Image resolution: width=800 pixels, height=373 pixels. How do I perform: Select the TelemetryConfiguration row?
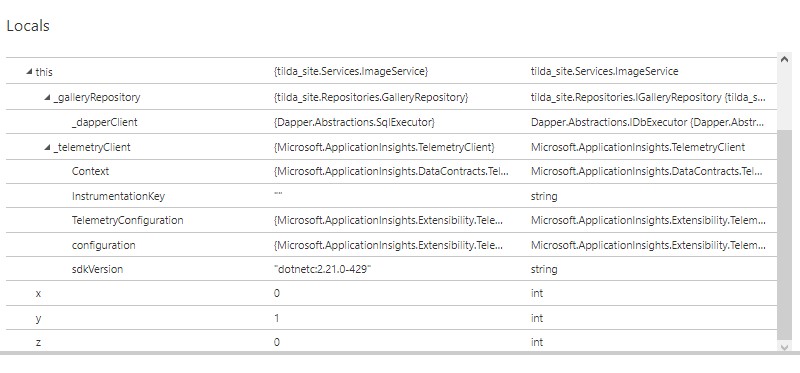[391, 220]
